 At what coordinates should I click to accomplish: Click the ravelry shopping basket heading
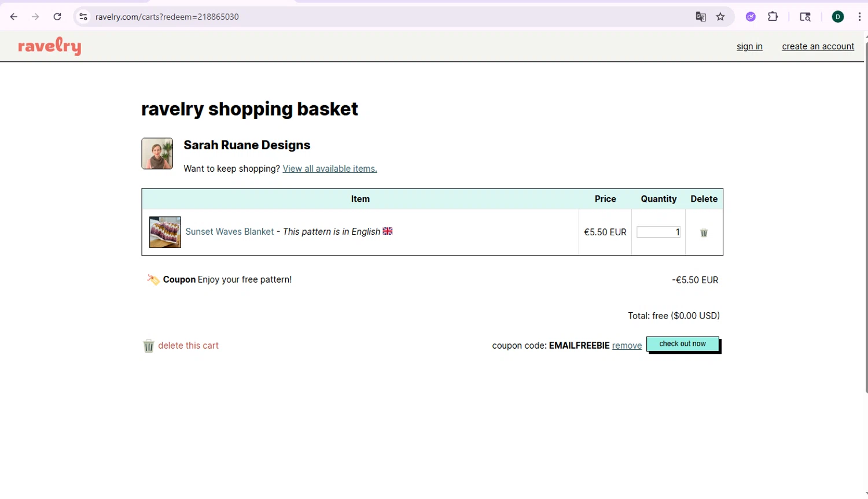(x=249, y=109)
